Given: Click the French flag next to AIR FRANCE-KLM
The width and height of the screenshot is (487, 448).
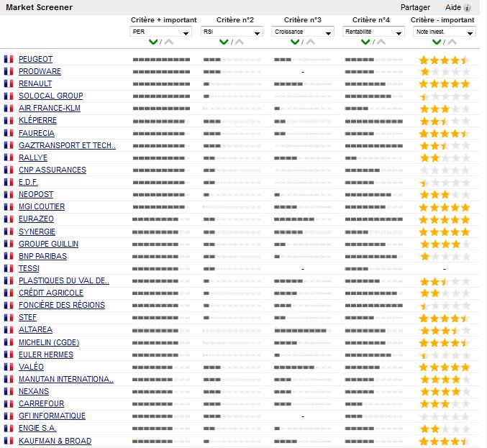Looking at the screenshot, I should 9,108.
